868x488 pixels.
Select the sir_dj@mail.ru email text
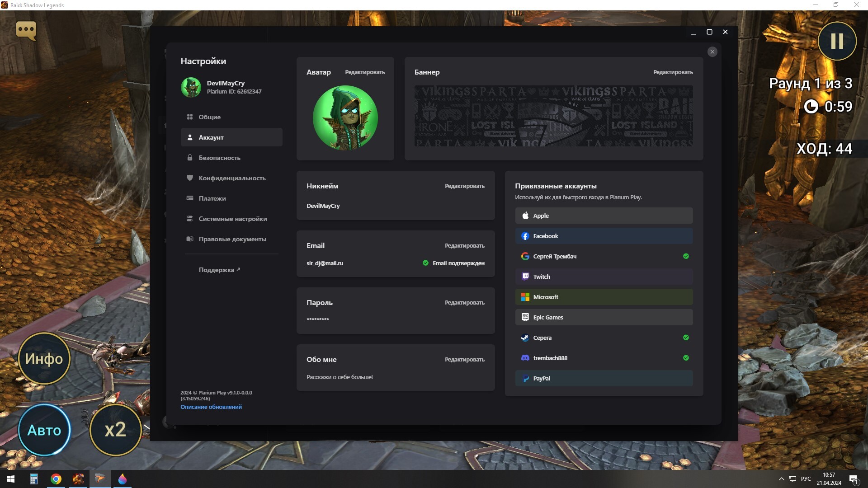(325, 263)
